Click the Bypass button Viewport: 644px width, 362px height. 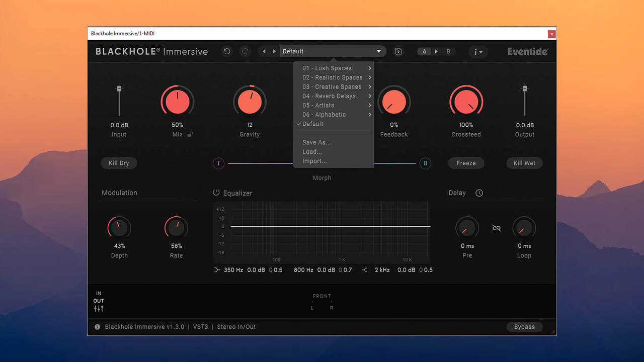tap(524, 327)
